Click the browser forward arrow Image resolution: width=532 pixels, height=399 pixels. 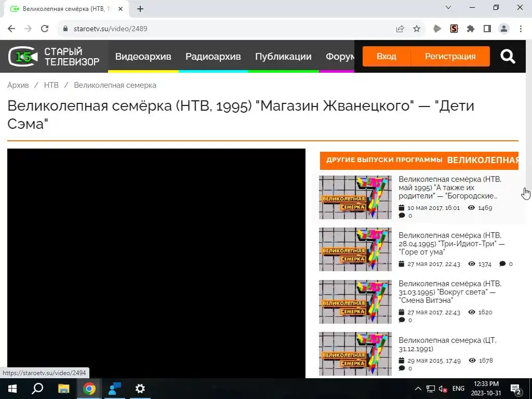tap(28, 29)
